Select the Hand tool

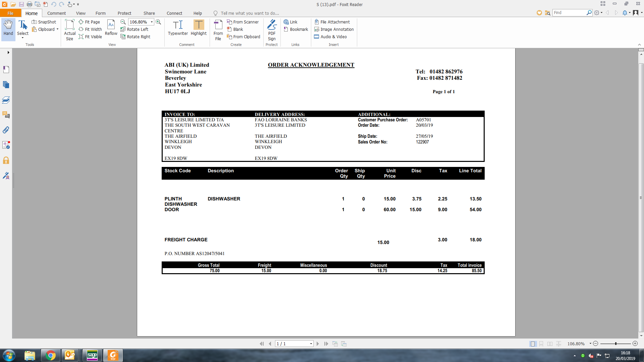click(x=8, y=28)
